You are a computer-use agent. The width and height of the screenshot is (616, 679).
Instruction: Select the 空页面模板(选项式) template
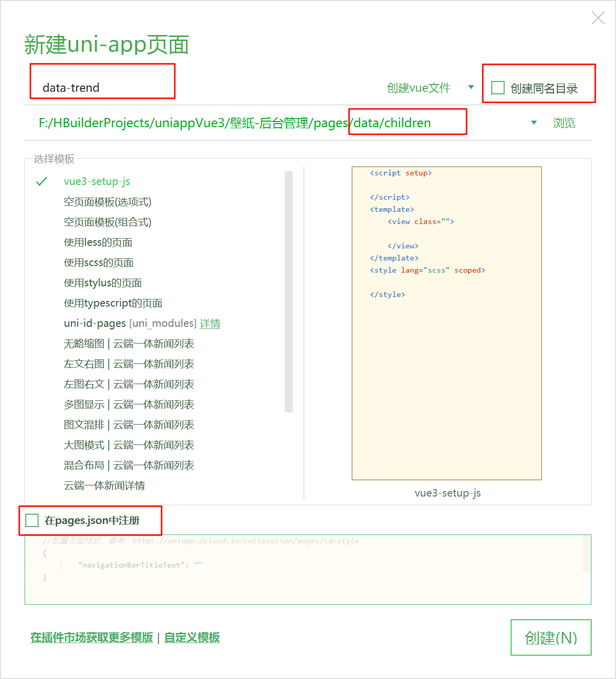[107, 202]
